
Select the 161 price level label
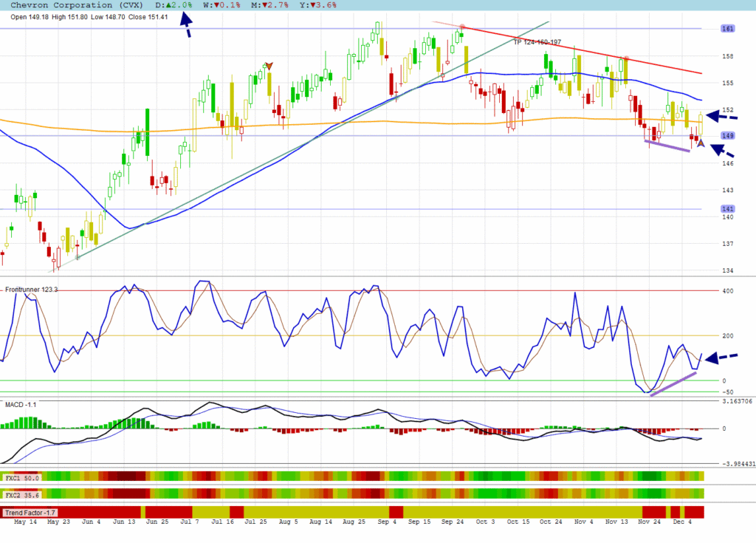727,28
